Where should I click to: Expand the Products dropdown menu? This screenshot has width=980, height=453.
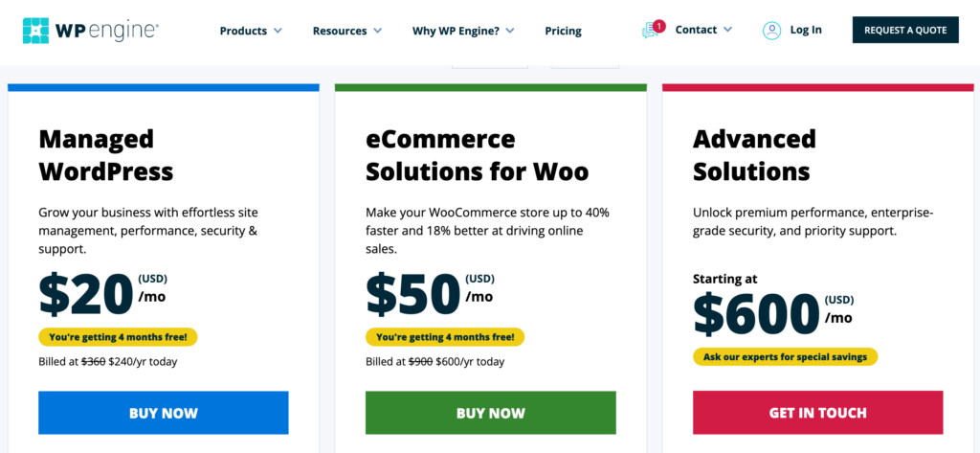coord(251,31)
